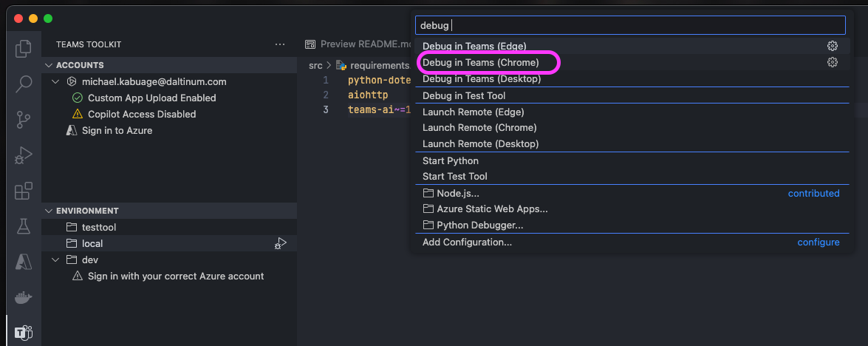Open the Docker view in activity bar
Image resolution: width=868 pixels, height=346 pixels.
pos(23,297)
